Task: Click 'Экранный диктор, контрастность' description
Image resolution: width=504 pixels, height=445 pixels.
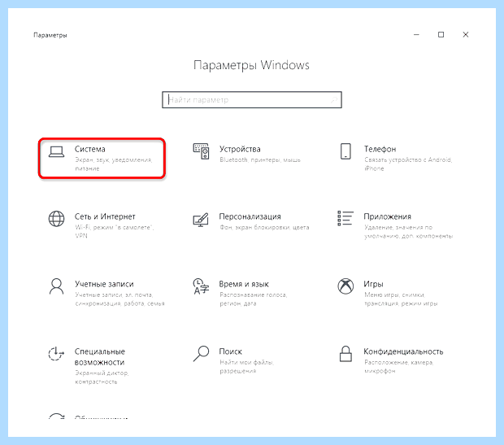Action: click(x=102, y=377)
